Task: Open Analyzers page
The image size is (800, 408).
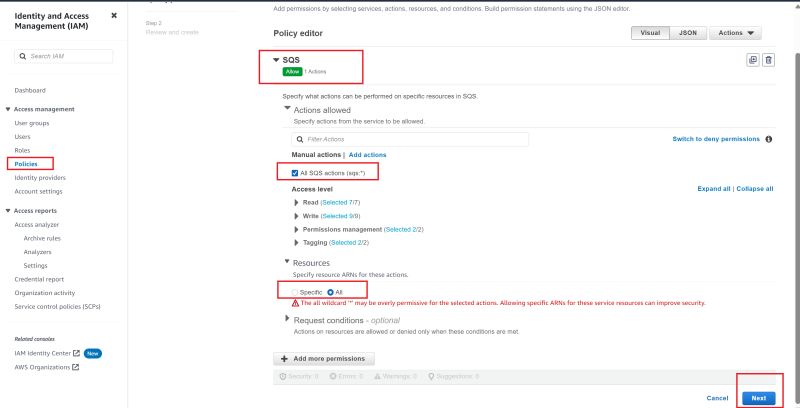Action: 37,252
